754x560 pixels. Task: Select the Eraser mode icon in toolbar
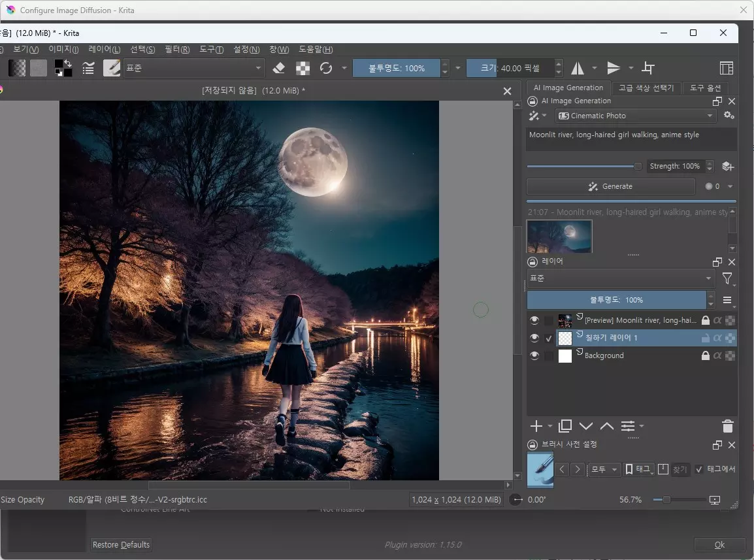(x=279, y=67)
